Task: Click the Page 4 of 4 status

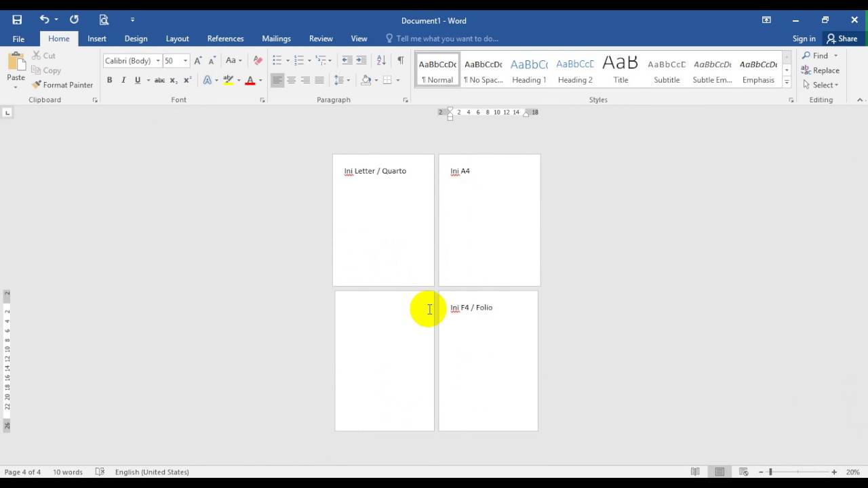Action: pyautogui.click(x=22, y=472)
